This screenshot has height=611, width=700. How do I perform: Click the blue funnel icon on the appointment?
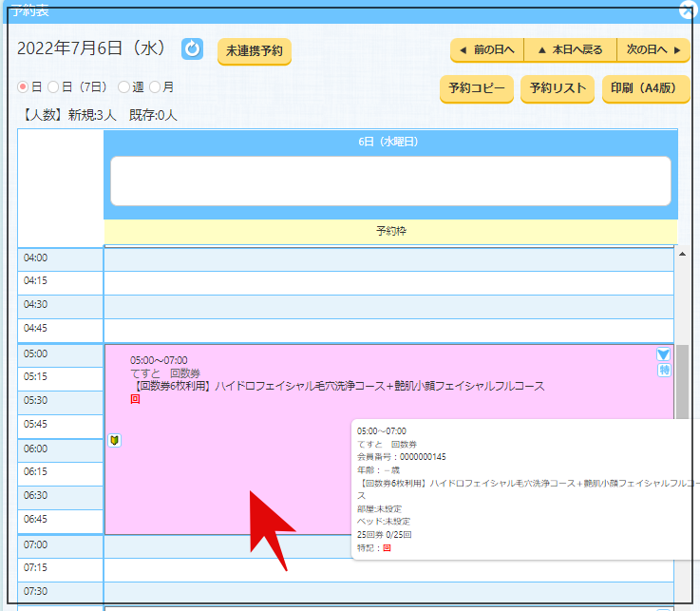click(x=664, y=354)
